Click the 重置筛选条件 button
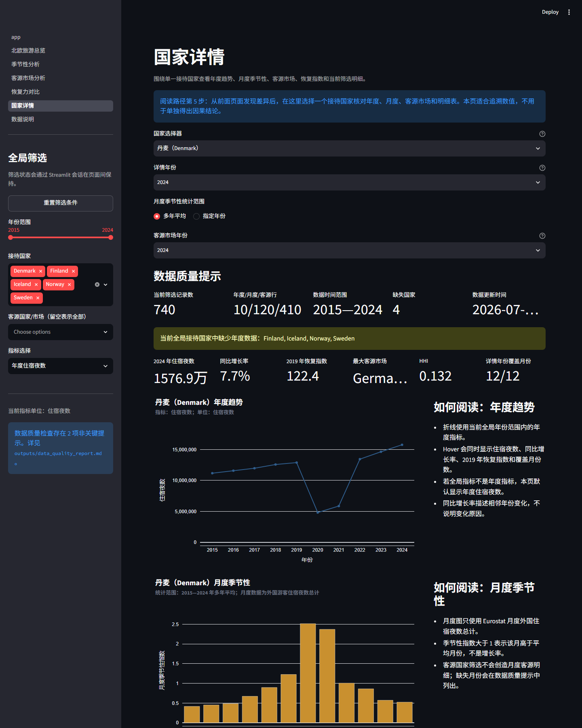Viewport: 582px width, 728px height. 61,203
